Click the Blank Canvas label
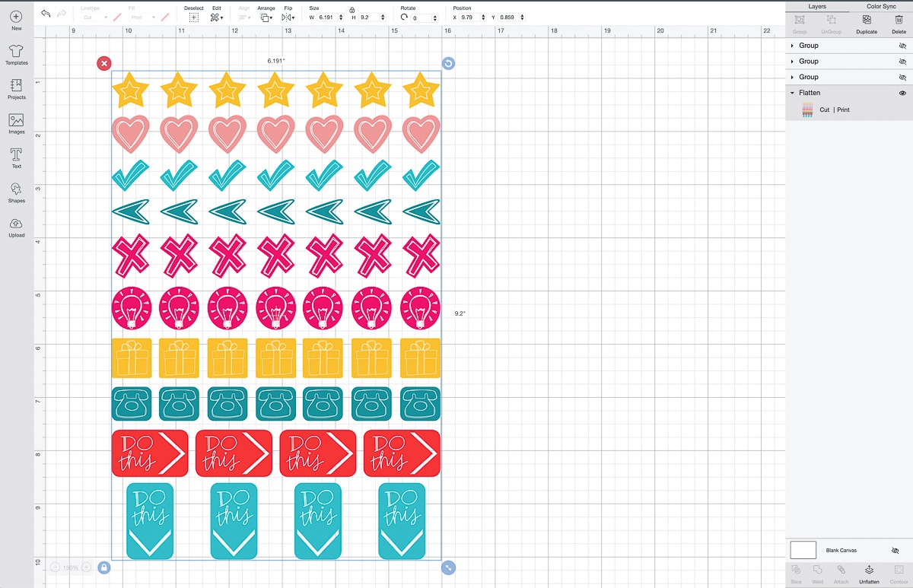913x588 pixels. pos(842,550)
